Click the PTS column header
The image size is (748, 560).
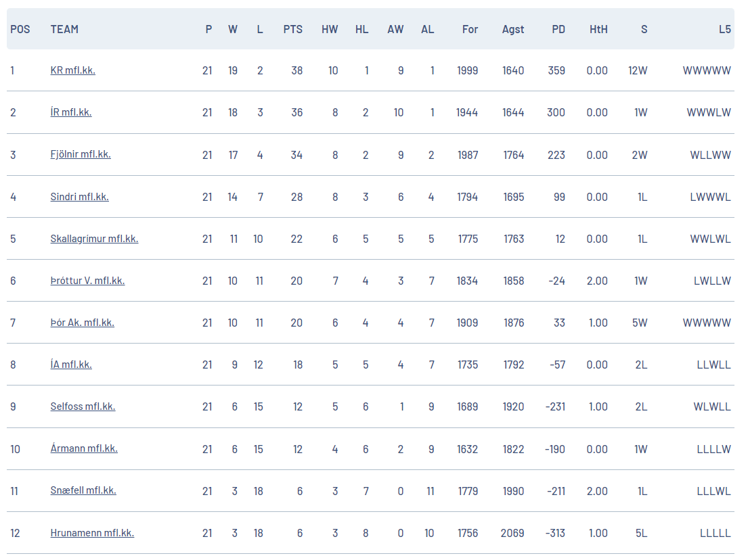click(293, 30)
